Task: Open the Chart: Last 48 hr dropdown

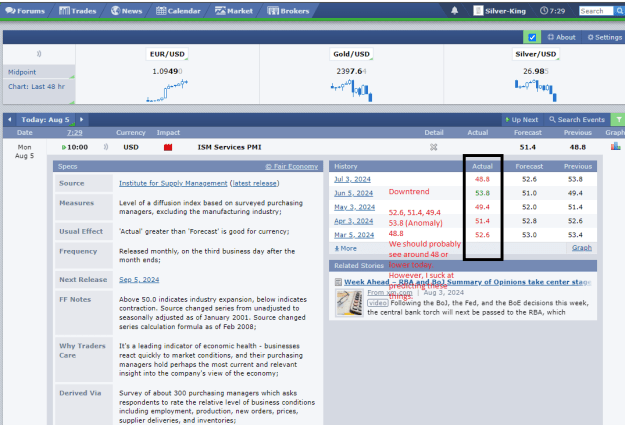Action: (x=39, y=92)
